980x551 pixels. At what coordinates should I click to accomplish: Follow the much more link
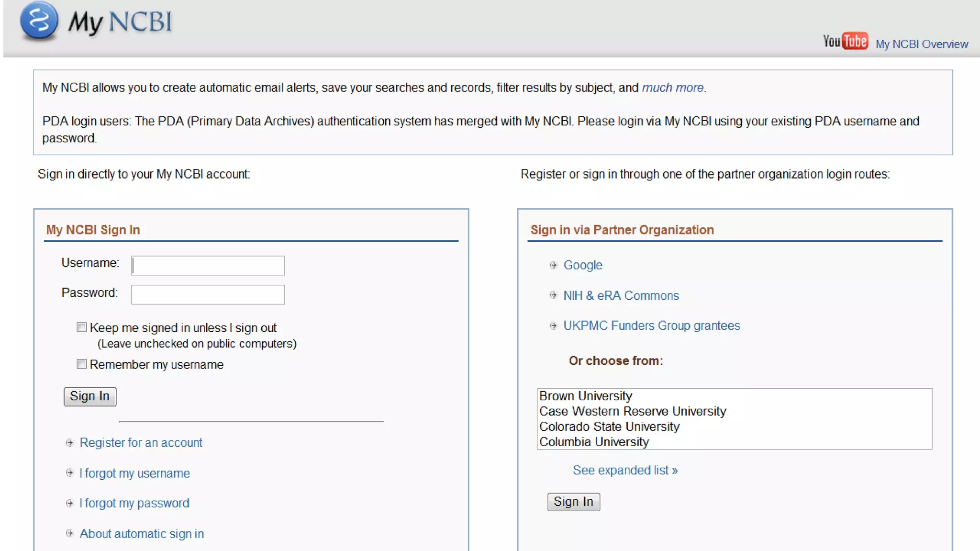click(x=672, y=88)
